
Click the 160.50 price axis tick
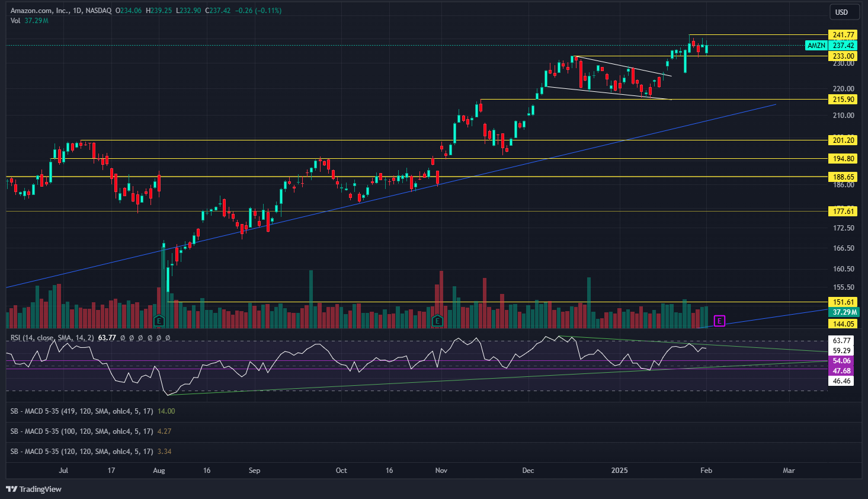843,269
